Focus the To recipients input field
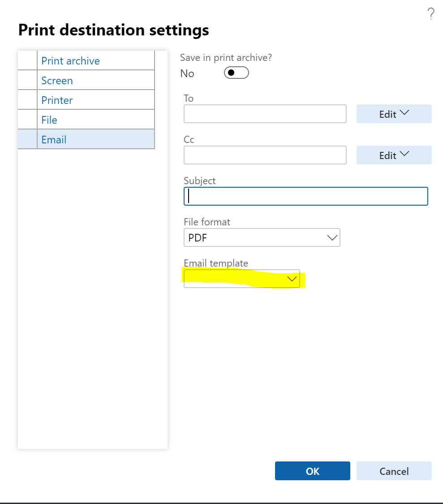443x504 pixels. pyautogui.click(x=265, y=114)
